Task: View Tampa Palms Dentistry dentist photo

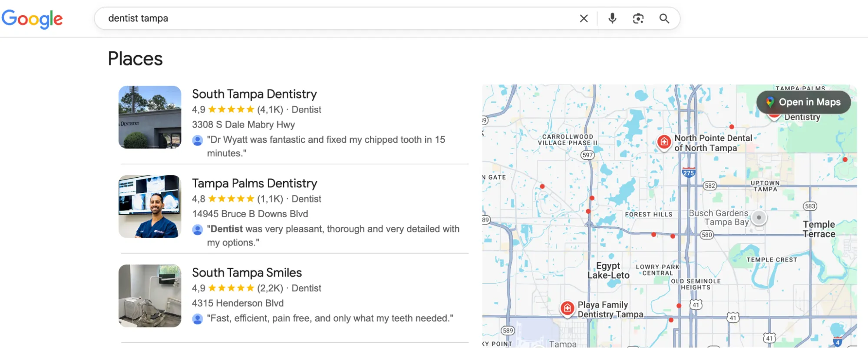Action: 150,206
